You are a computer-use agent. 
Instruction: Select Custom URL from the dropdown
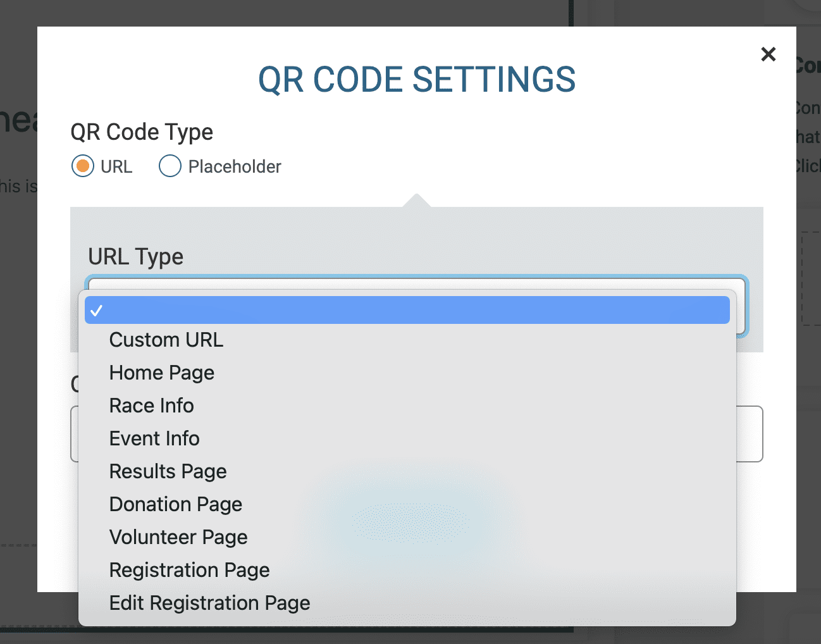point(166,340)
